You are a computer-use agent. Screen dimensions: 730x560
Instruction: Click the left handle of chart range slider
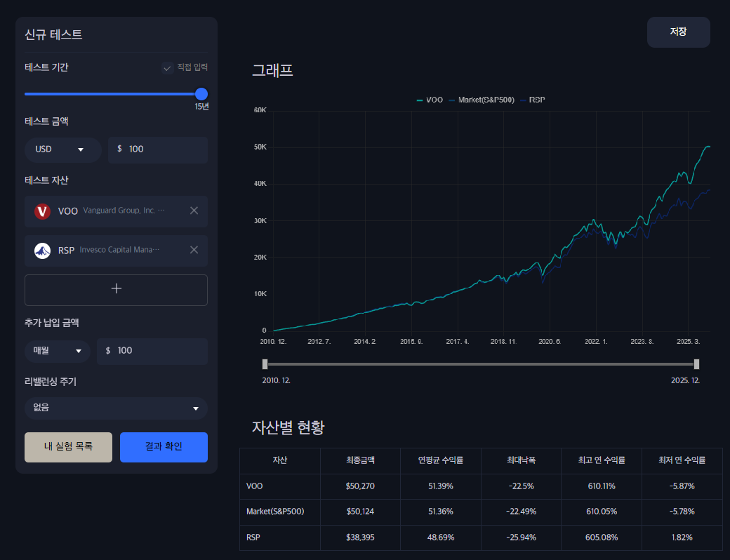pos(265,364)
